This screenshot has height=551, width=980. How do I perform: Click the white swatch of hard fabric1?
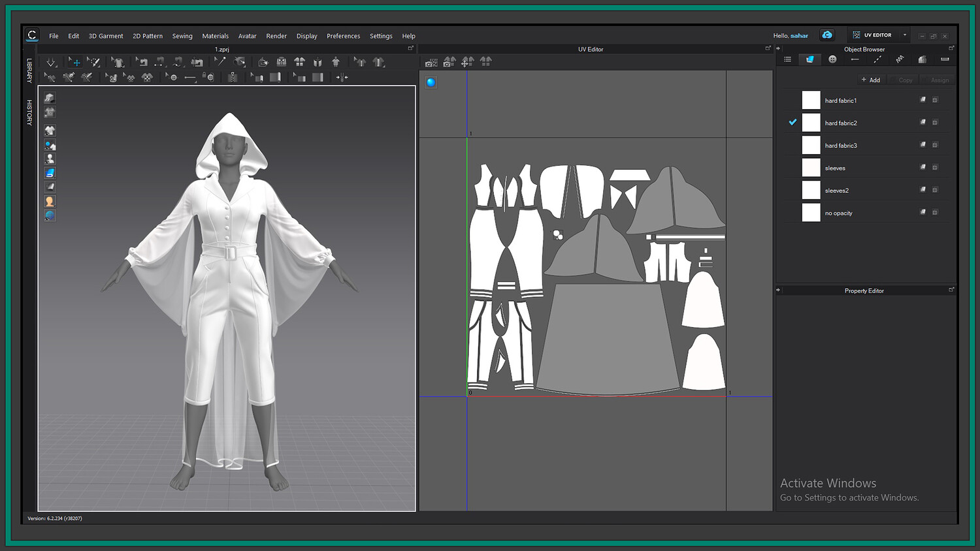pyautogui.click(x=811, y=100)
